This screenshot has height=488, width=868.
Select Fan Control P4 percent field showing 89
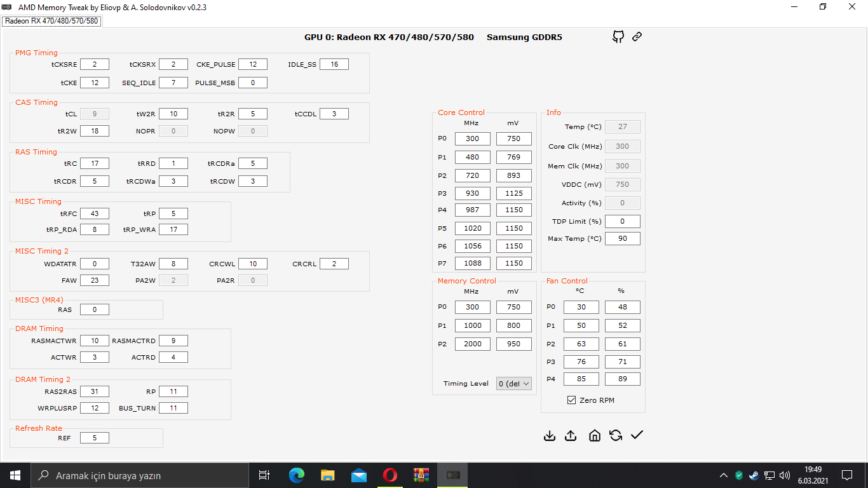[623, 379]
